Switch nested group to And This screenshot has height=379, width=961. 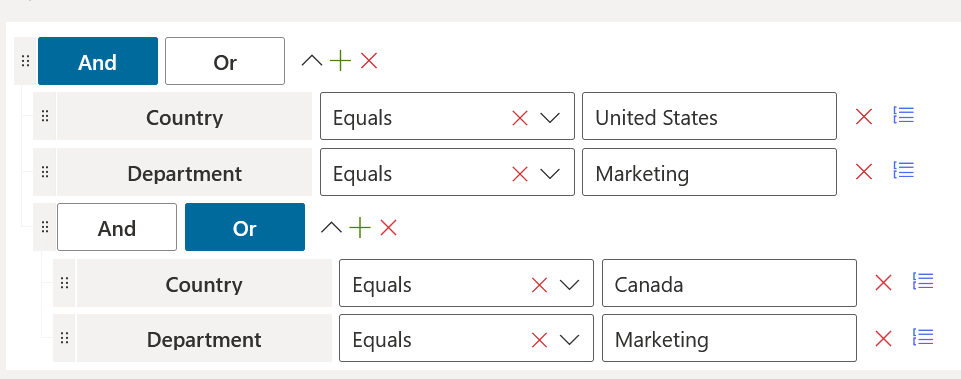[117, 228]
